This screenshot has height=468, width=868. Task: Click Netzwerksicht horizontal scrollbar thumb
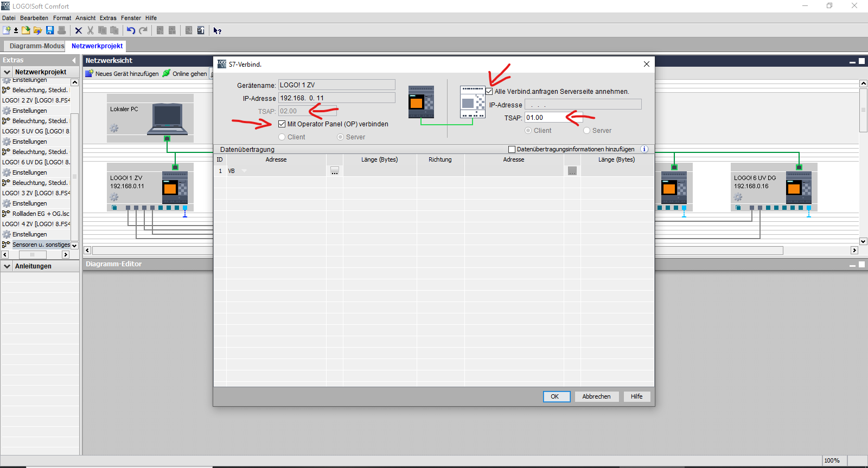(x=438, y=251)
